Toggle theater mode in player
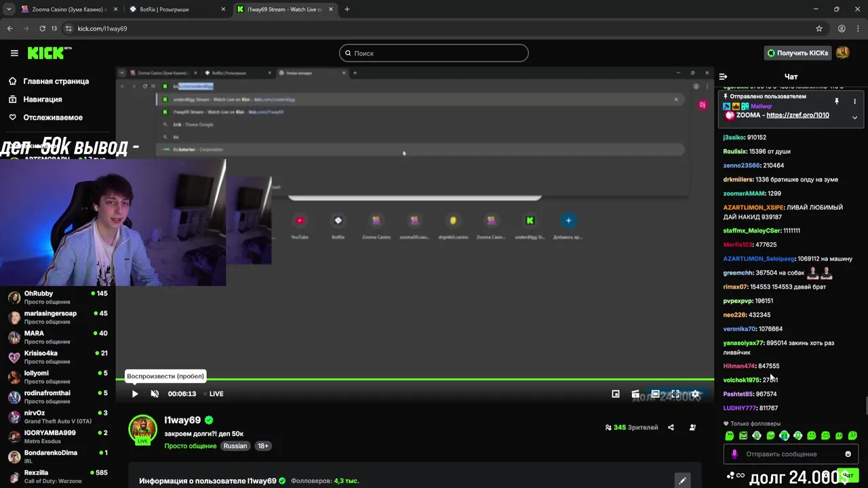This screenshot has width=868, height=488. (x=655, y=394)
